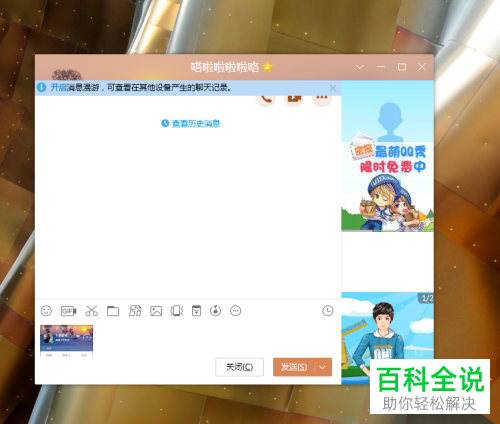Screen dimensions: 500x424
Task: Click the 最萌QQ秀 promotional banner
Action: coord(388,187)
